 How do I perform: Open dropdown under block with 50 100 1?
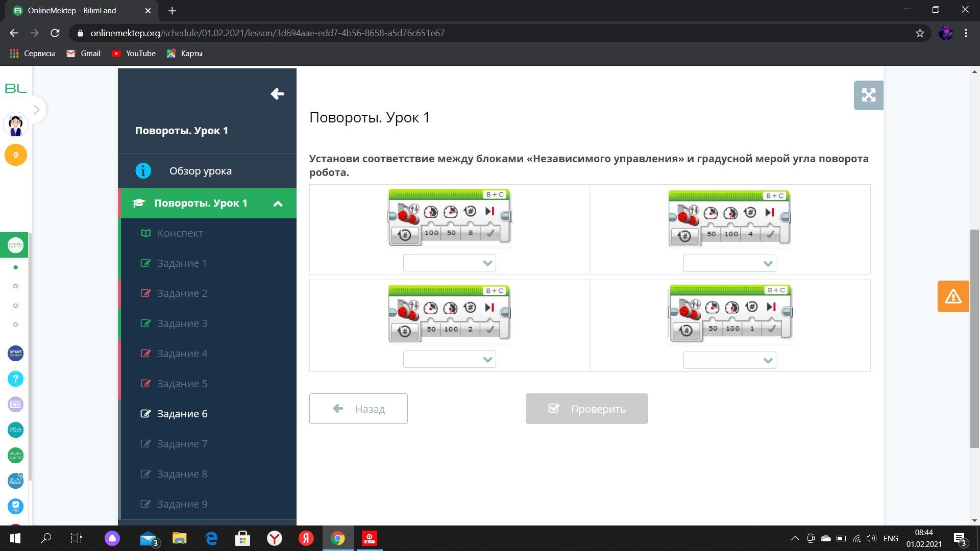(729, 361)
